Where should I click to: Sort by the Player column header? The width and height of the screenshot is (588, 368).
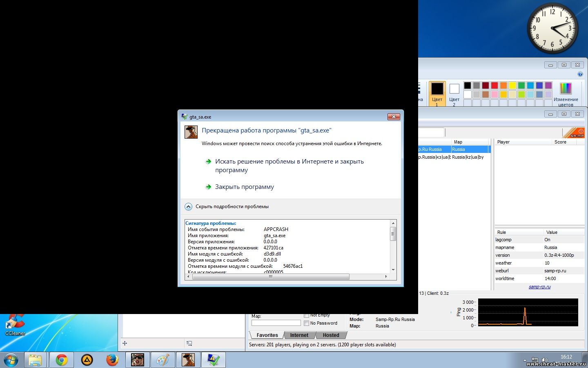[523, 142]
